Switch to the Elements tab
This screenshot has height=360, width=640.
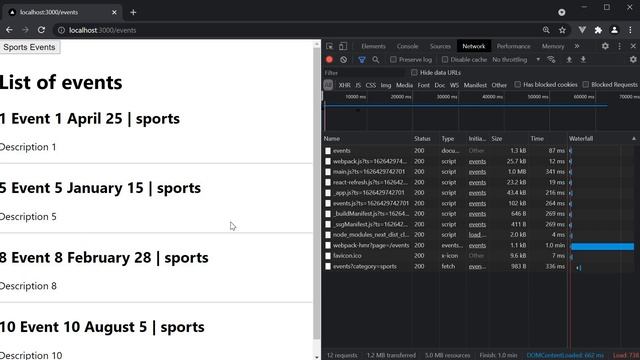click(x=373, y=46)
